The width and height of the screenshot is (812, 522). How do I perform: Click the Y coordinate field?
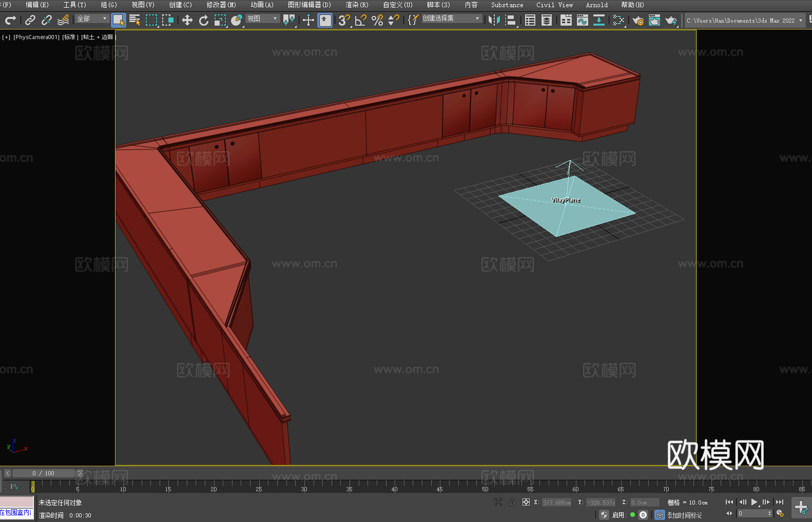click(601, 502)
